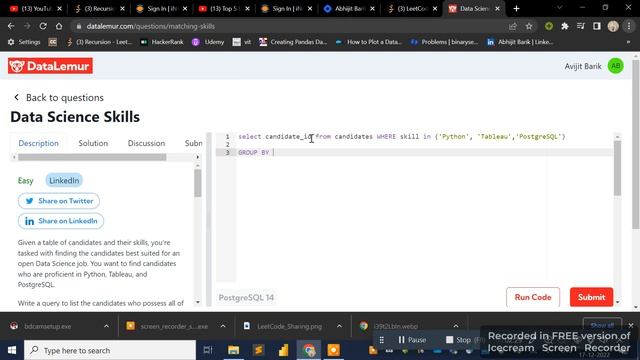Click the DataLemur logo
This screenshot has width=640, height=360.
pos(50,66)
